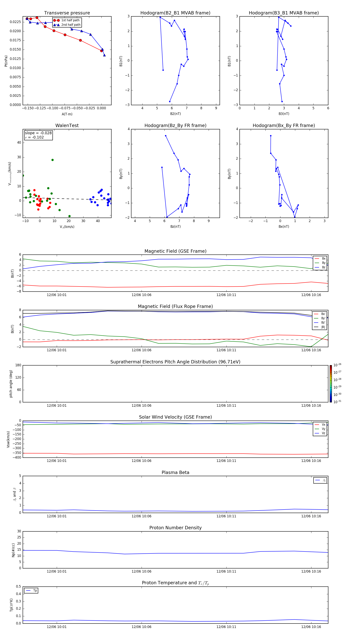Click the 'Hodogram(B3_B1 MVAB frame)' title
351x644 pixels.
pos(284,13)
